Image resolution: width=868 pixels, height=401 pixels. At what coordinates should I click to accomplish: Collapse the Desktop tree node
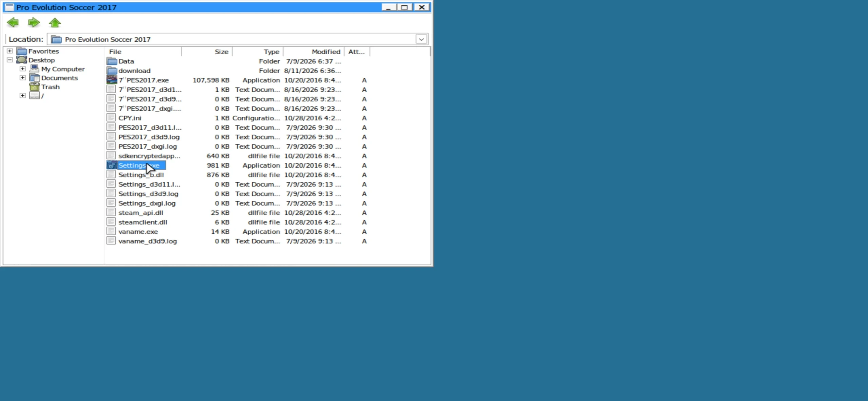[x=10, y=60]
